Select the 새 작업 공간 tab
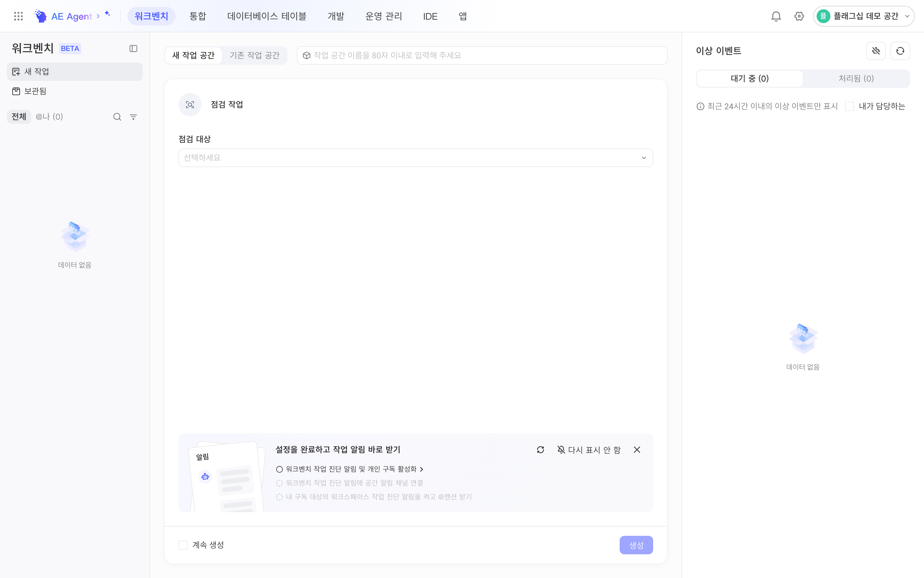This screenshot has height=578, width=924. 193,55
